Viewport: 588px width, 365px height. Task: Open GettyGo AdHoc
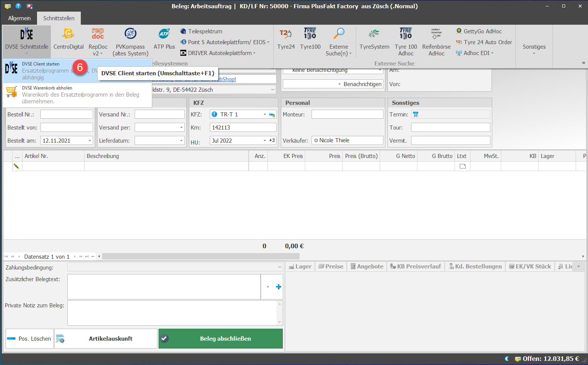pos(479,31)
